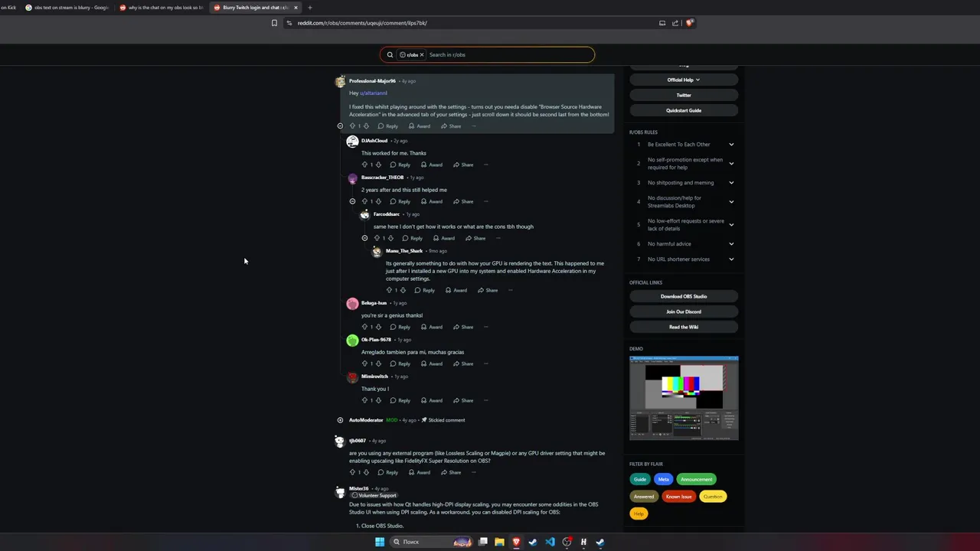This screenshot has height=551, width=980.
Task: Click Join Our Discord button
Action: 684,311
